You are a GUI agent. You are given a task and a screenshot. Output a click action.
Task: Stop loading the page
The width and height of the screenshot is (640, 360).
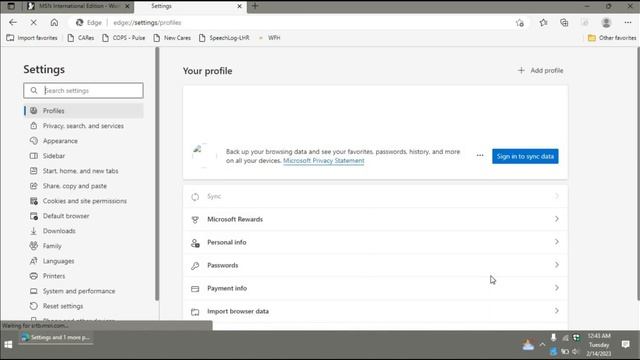coord(33,22)
